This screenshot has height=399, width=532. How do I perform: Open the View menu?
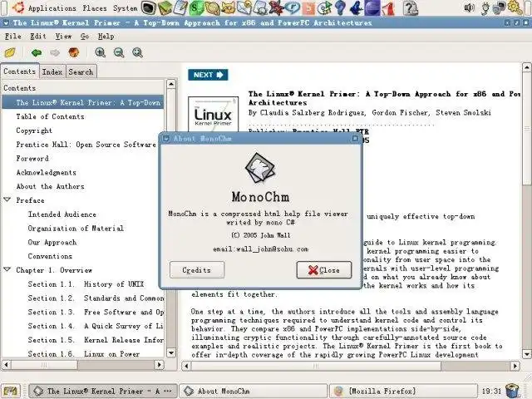(63, 37)
